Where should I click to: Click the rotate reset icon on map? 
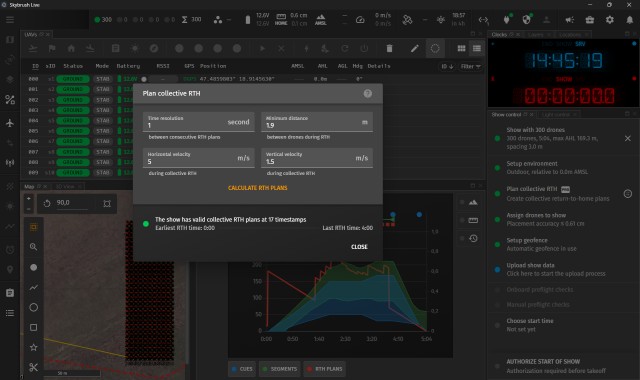coord(47,203)
